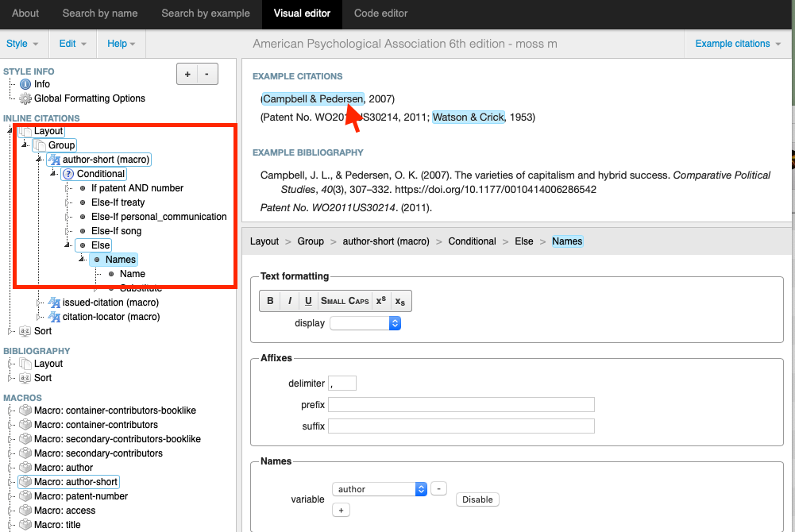The height and width of the screenshot is (532, 795).
Task: Click the add node plus button
Action: [x=187, y=74]
